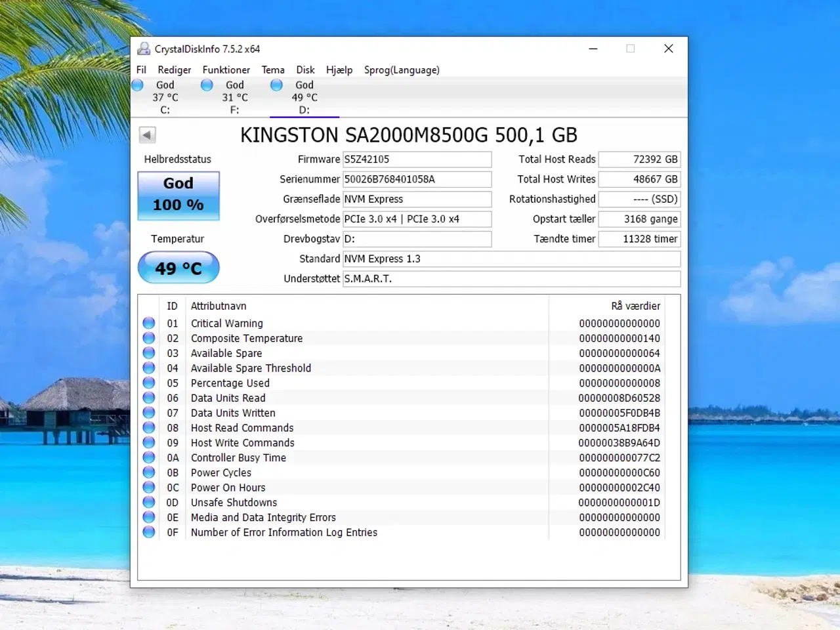The width and height of the screenshot is (840, 630).
Task: Click status orb for Data Units Read
Action: pos(149,398)
